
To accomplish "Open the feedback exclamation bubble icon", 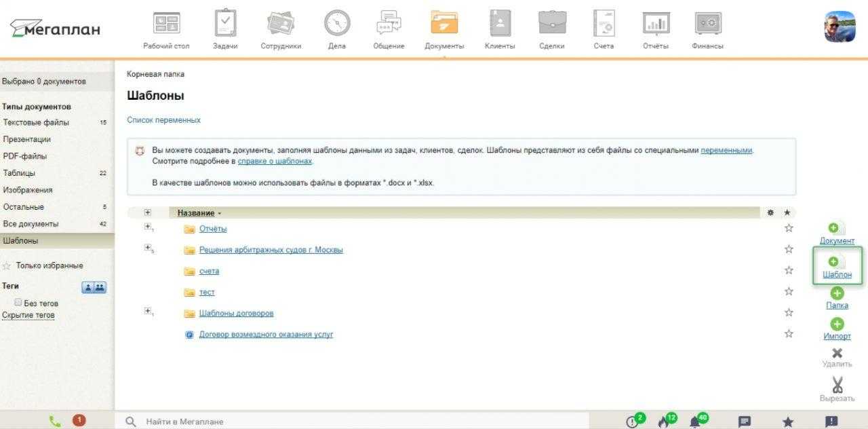I will (x=831, y=422).
